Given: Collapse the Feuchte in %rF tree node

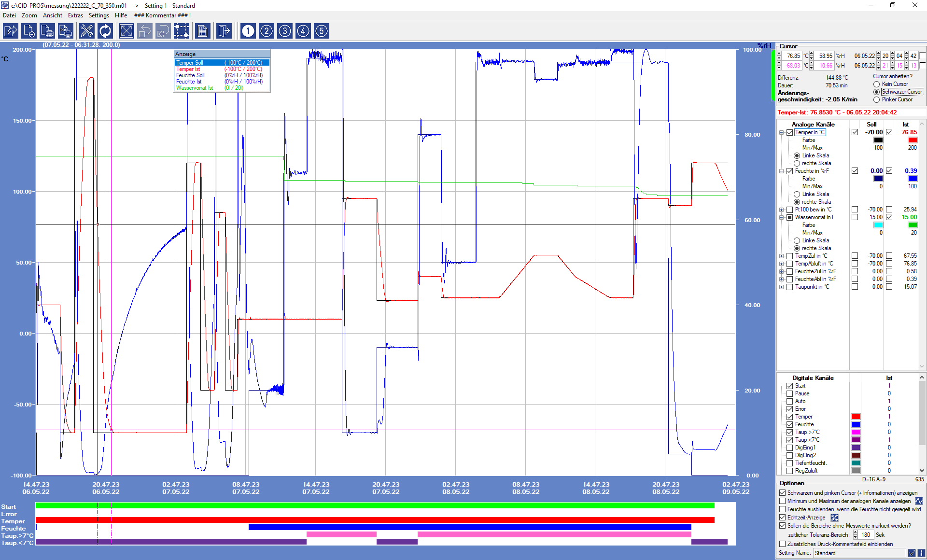Looking at the screenshot, I should pos(781,171).
